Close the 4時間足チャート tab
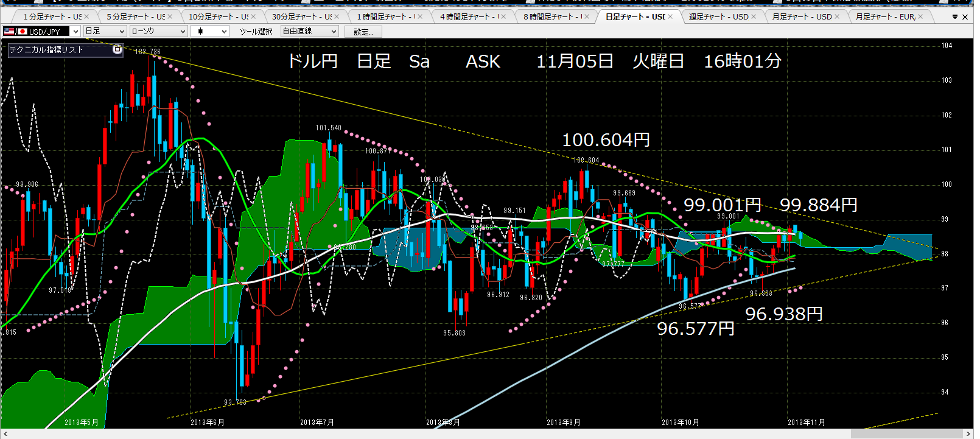 [503, 16]
